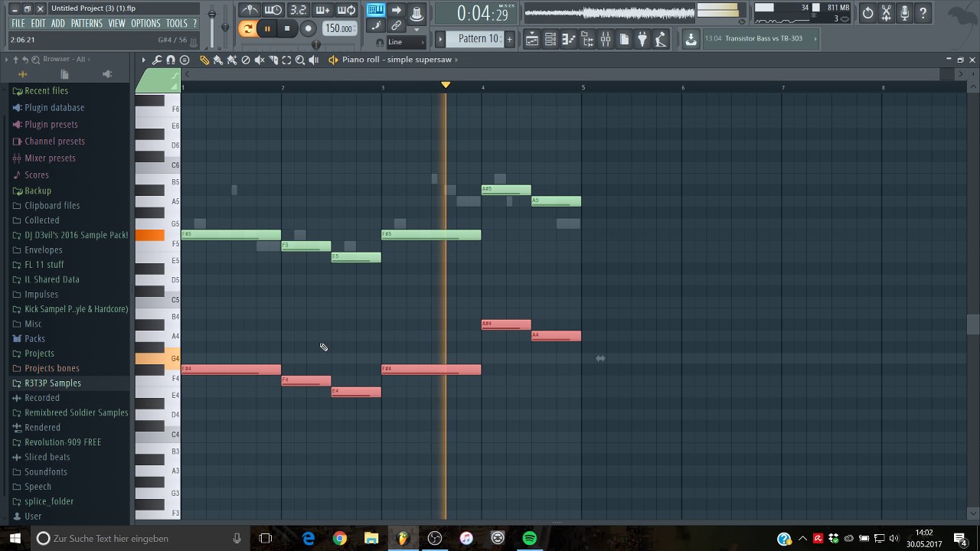
Task: Add a new pattern with plus button
Action: click(x=509, y=39)
